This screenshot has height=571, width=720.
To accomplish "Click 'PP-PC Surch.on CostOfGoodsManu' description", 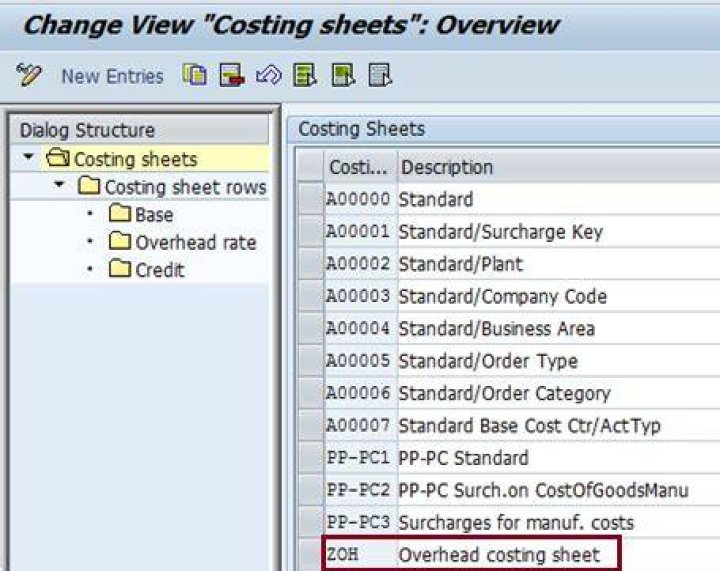I will pos(544,491).
